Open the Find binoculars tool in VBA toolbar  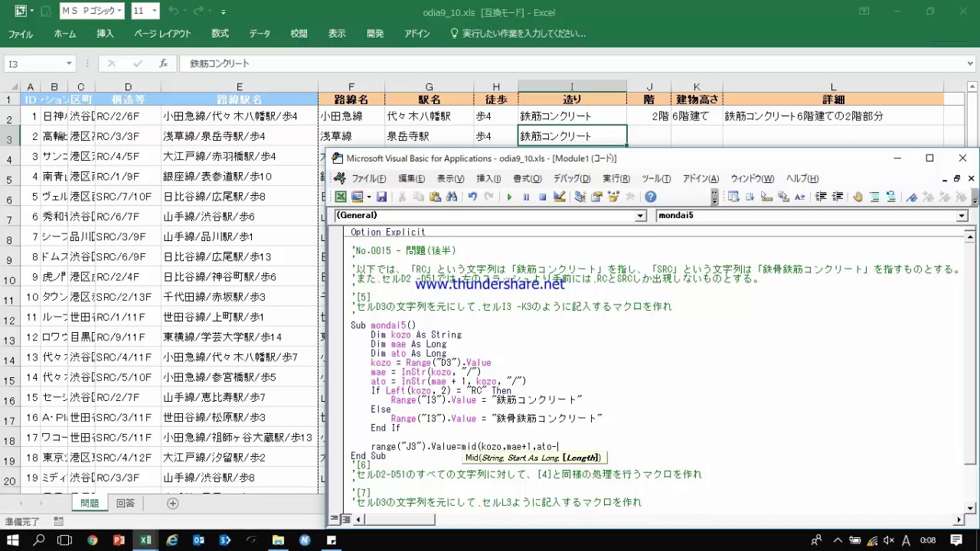coord(452,197)
